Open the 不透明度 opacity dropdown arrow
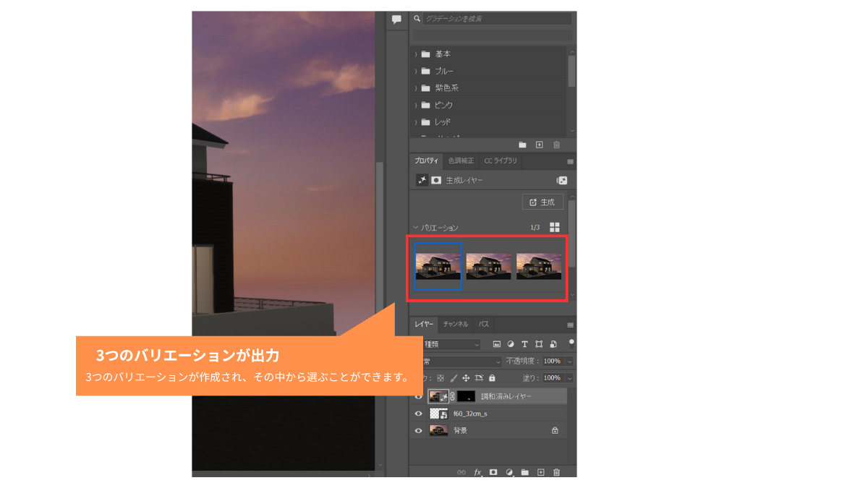868x488 pixels. pyautogui.click(x=569, y=361)
